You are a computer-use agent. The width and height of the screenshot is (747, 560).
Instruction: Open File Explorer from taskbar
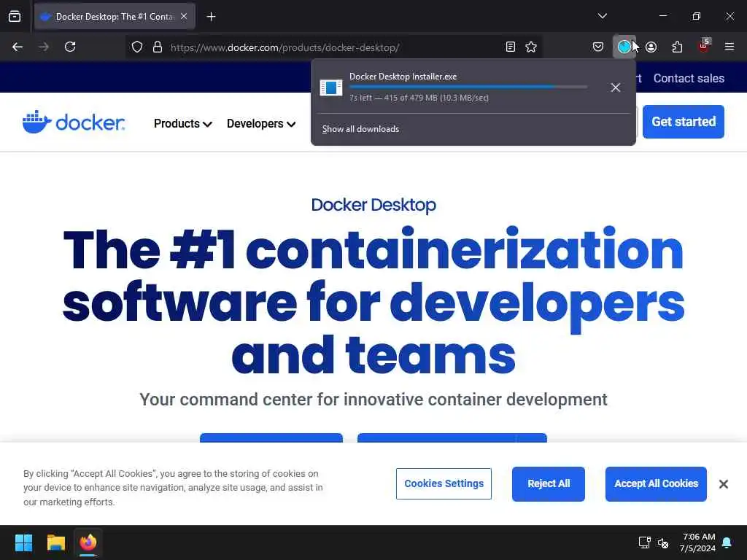[55, 542]
